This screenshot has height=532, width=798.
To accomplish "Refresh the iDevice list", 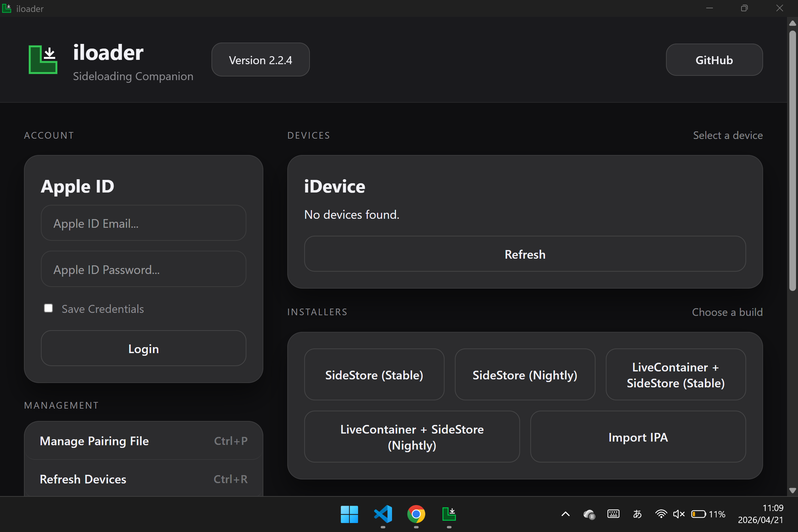I will (525, 254).
